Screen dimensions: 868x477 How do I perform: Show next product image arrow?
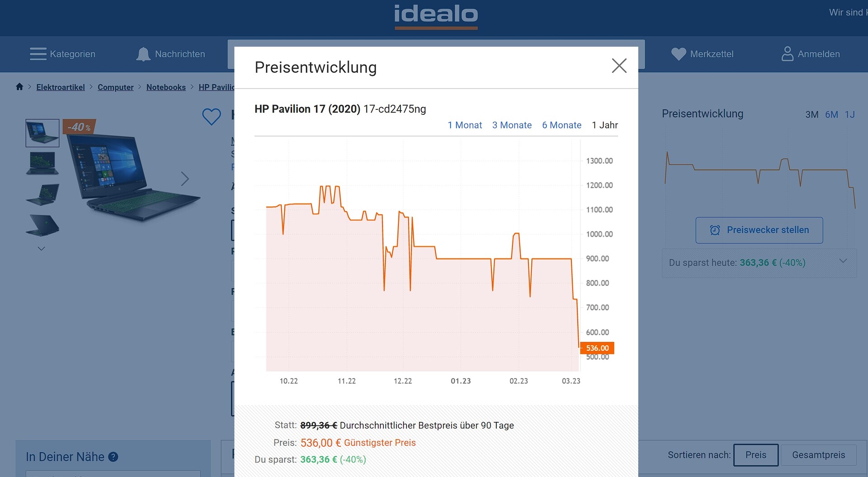click(x=185, y=179)
